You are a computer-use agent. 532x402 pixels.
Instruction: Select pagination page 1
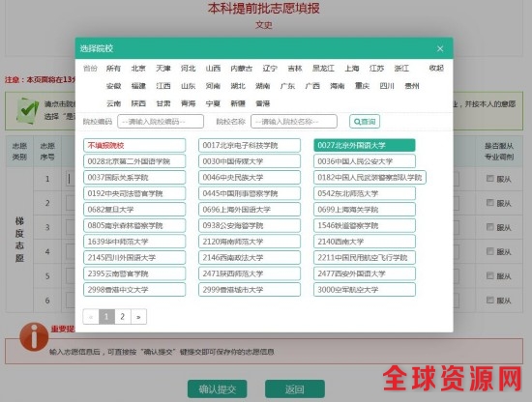point(106,317)
